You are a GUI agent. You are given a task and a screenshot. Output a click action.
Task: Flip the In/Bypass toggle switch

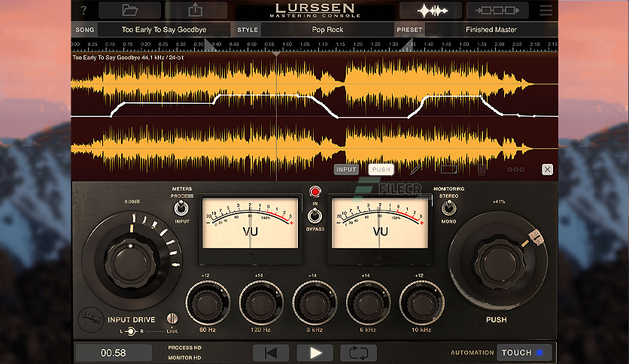pyautogui.click(x=315, y=217)
